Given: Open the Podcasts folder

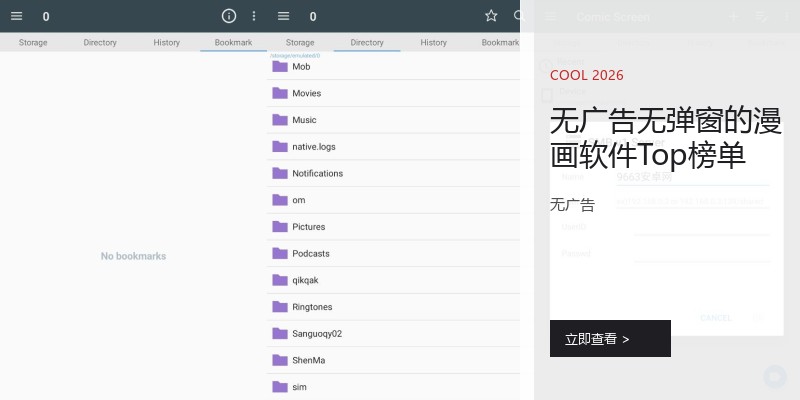Looking at the screenshot, I should pos(393,253).
